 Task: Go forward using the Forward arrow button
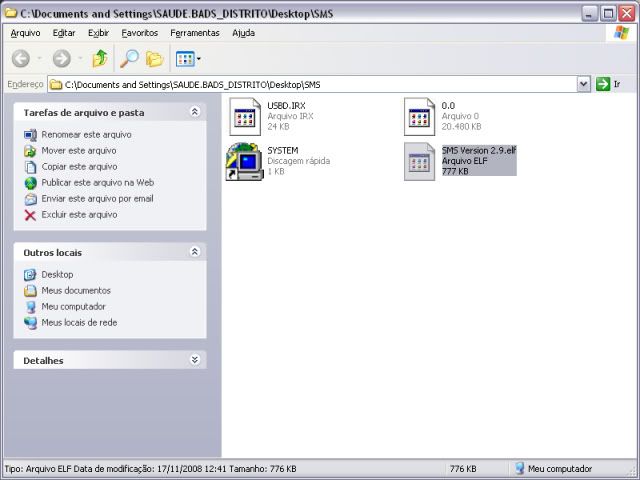62,59
